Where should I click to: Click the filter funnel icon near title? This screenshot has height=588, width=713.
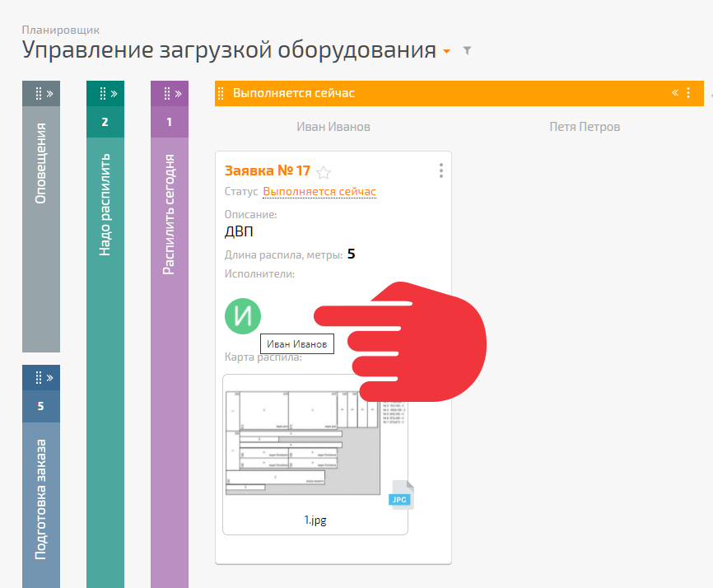(467, 50)
